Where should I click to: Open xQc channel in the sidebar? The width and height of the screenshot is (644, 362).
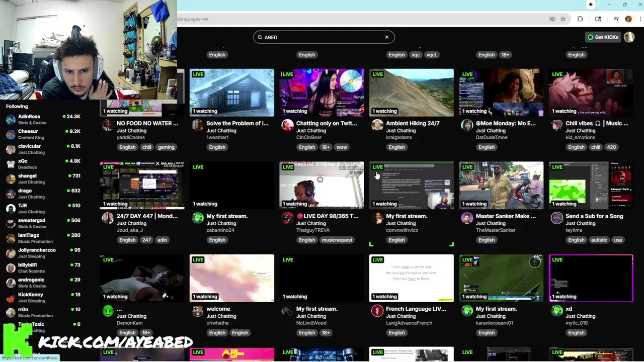43,164
